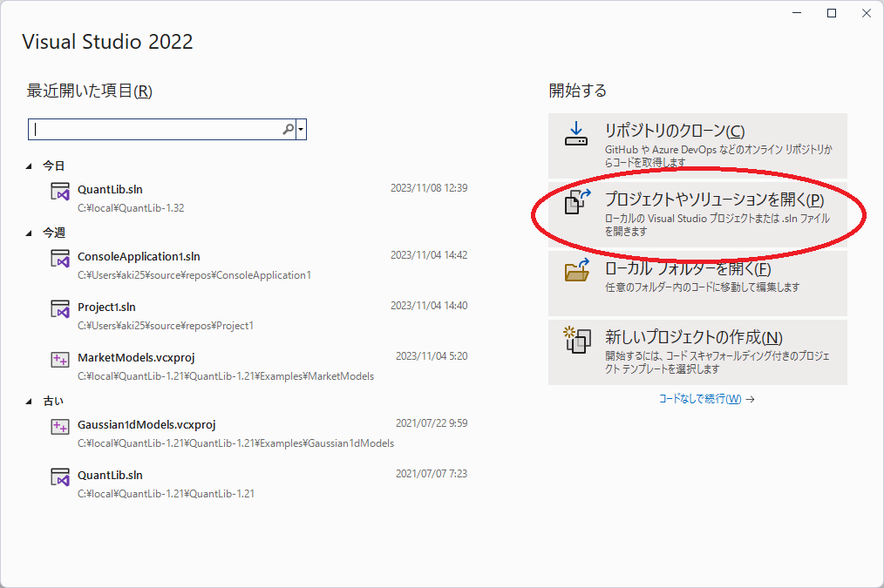Click the MarketModels path under Examples
Image resolution: width=884 pixels, height=588 pixels.
[x=226, y=376]
